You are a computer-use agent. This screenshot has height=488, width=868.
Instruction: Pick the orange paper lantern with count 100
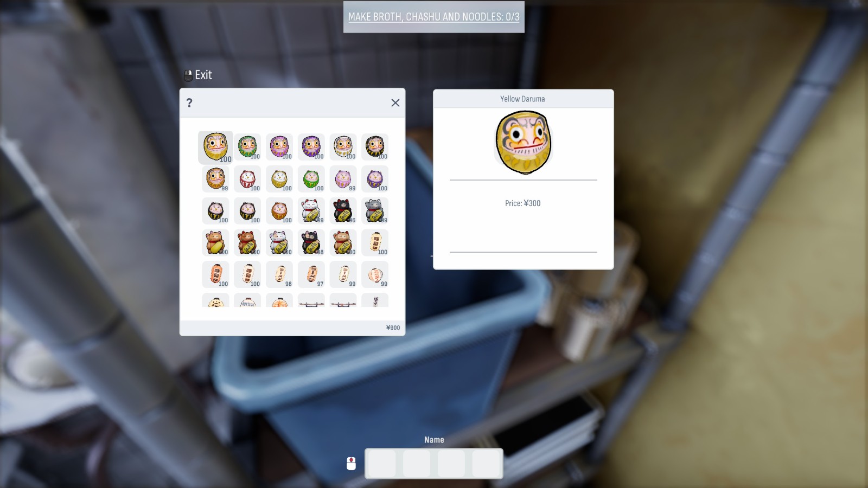[215, 275]
